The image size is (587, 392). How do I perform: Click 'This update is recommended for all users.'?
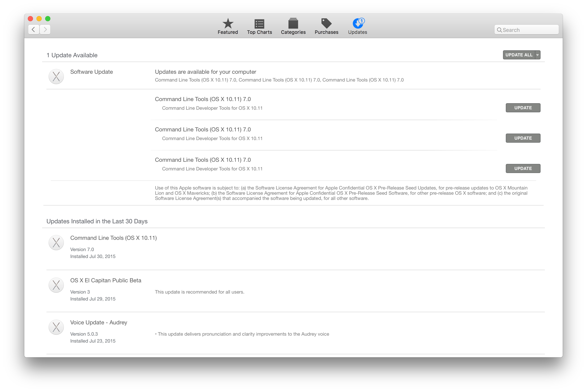pyautogui.click(x=200, y=292)
